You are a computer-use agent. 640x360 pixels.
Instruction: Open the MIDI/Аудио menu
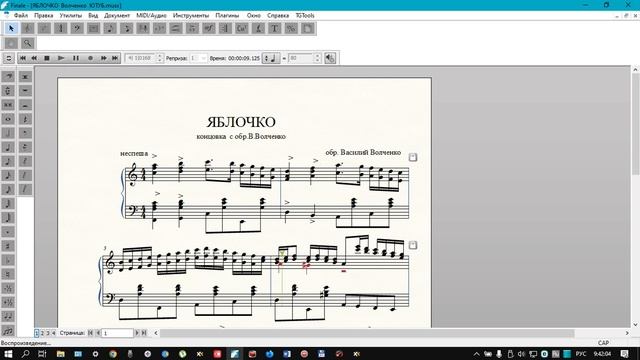(x=151, y=15)
